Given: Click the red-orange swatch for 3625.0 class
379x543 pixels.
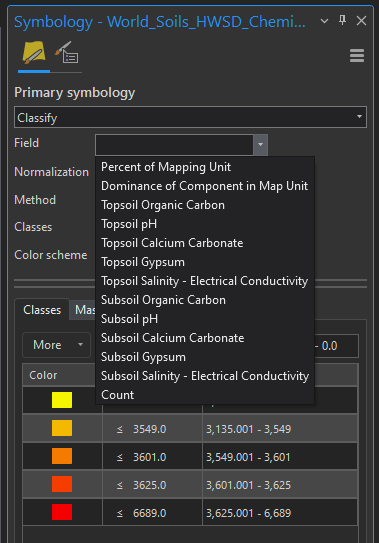Looking at the screenshot, I should pos(62,484).
